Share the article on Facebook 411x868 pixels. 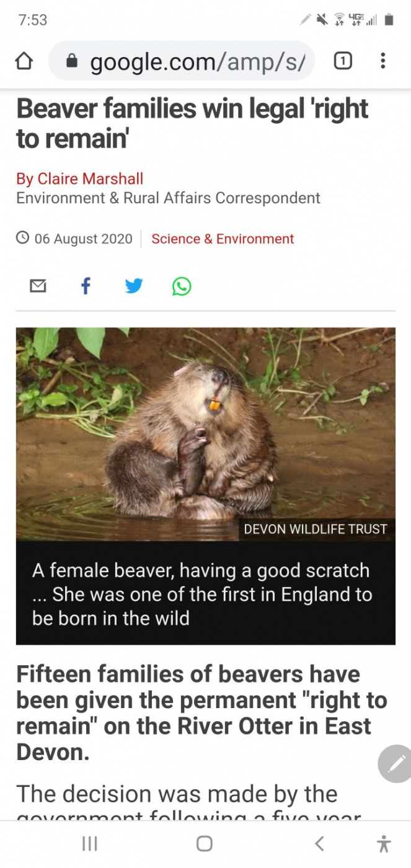pyautogui.click(x=86, y=286)
